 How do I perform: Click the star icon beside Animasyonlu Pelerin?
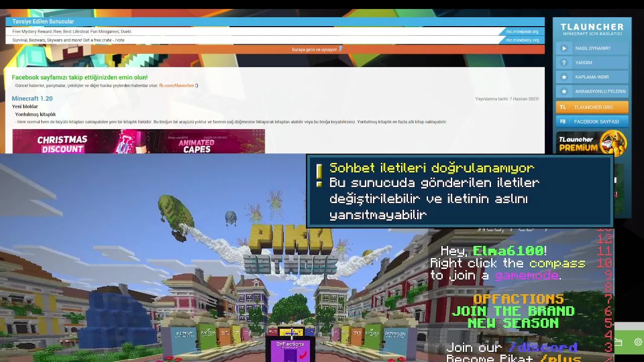[564, 92]
